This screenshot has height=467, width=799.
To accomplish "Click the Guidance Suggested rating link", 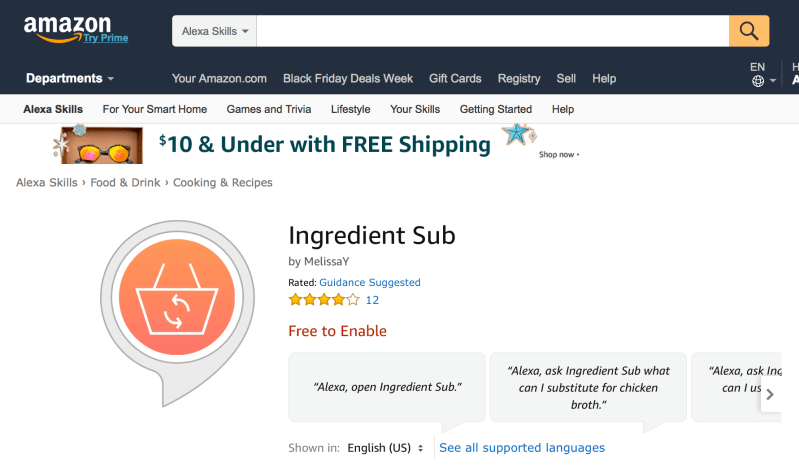I will 370,282.
